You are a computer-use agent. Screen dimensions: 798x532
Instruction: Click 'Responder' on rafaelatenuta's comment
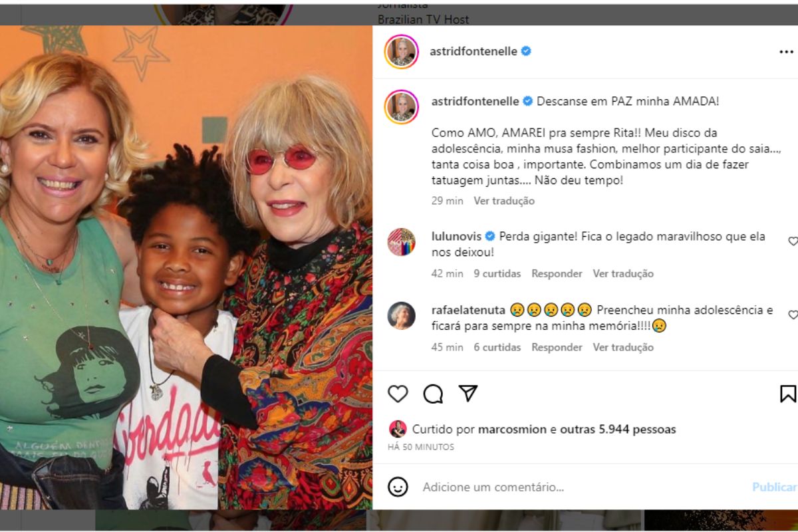[557, 347]
